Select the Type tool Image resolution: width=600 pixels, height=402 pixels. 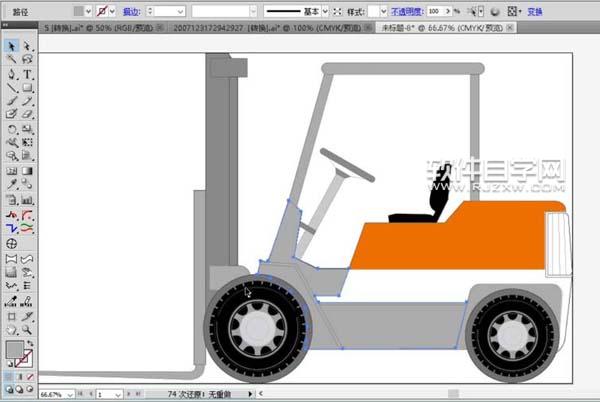pos(27,74)
